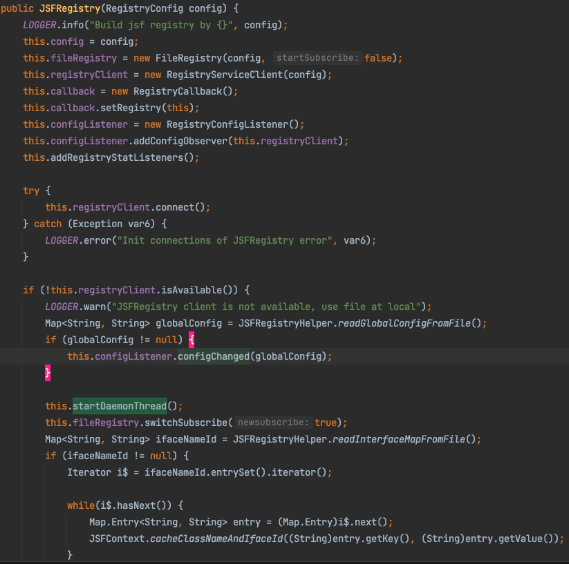Viewport: 569px width, 564px height.
Task: Click the try keyword
Action: 31,191
